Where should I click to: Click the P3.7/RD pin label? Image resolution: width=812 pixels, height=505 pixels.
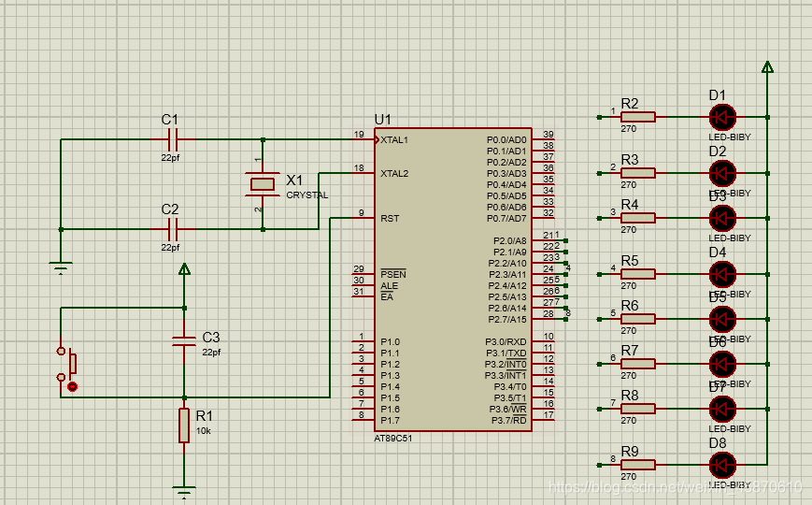click(x=508, y=421)
